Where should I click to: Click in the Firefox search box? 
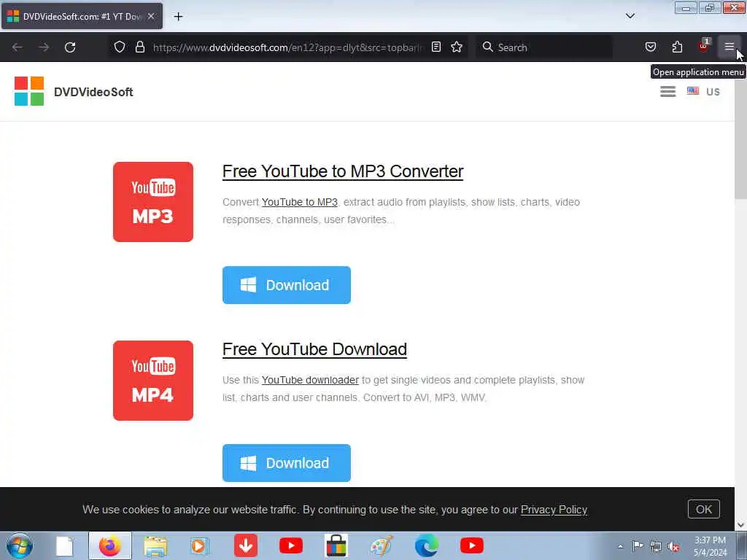544,47
